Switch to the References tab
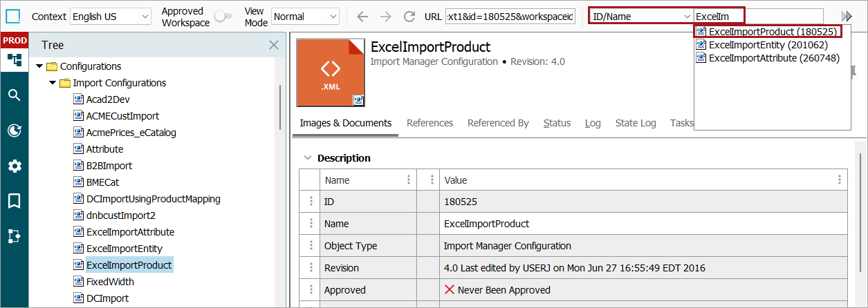The image size is (868, 308). point(430,123)
